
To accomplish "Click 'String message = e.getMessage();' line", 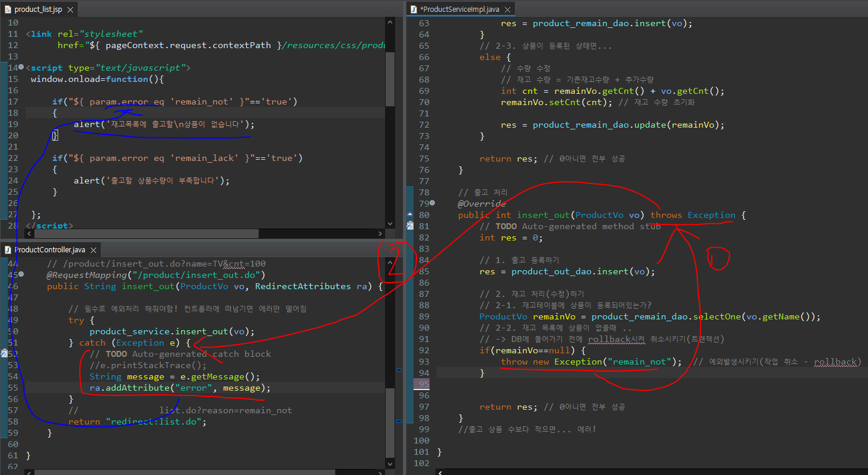I will tap(175, 376).
